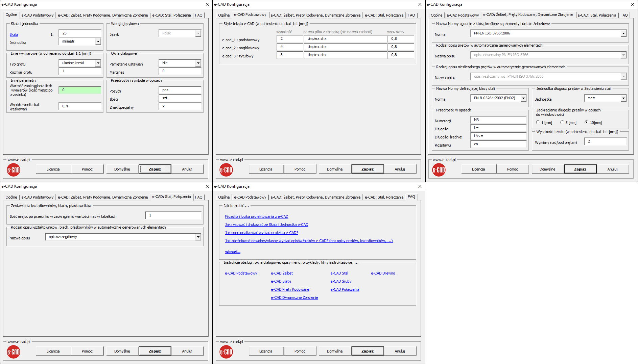Viewport: 638px width, 364px height.
Task: Click Zapisz in the Ogólne window
Action: (155, 169)
